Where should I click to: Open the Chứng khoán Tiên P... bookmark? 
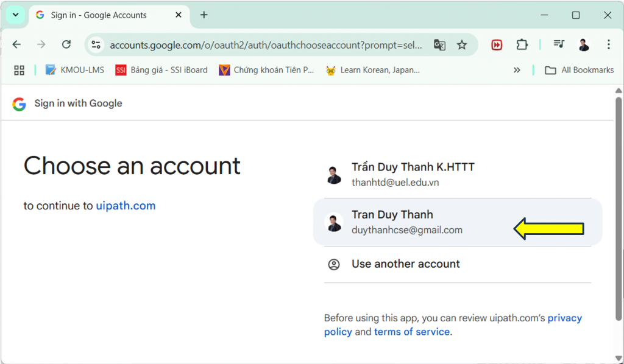pyautogui.click(x=266, y=71)
